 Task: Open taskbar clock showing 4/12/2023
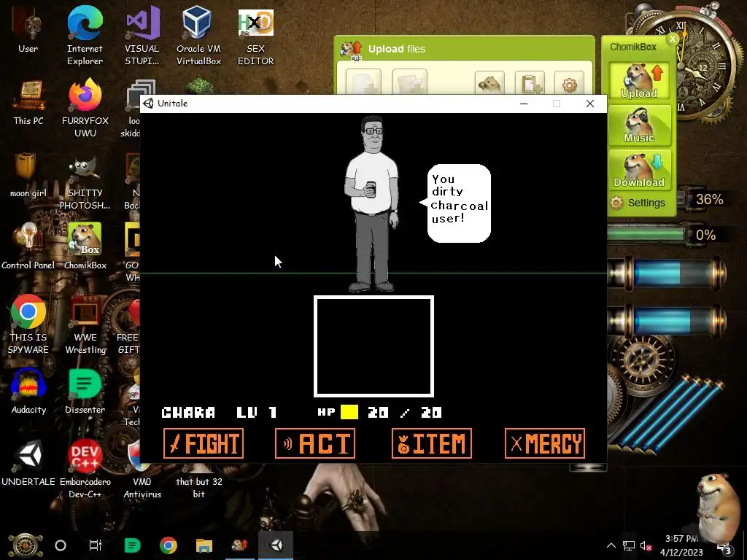[681, 545]
